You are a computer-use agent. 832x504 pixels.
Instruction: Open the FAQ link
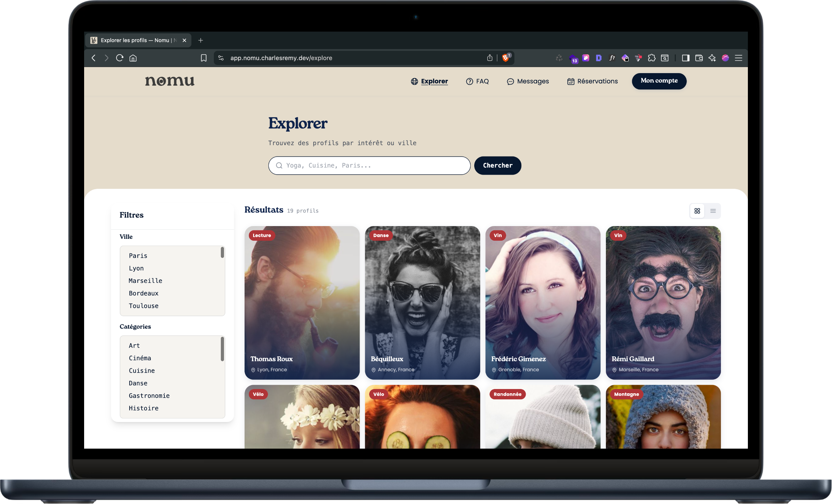coord(477,81)
